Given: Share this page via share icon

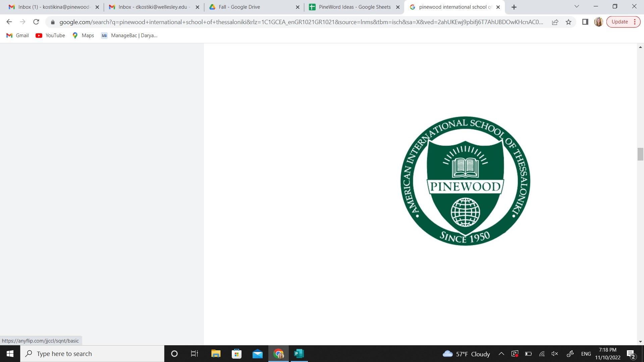Looking at the screenshot, I should (555, 22).
